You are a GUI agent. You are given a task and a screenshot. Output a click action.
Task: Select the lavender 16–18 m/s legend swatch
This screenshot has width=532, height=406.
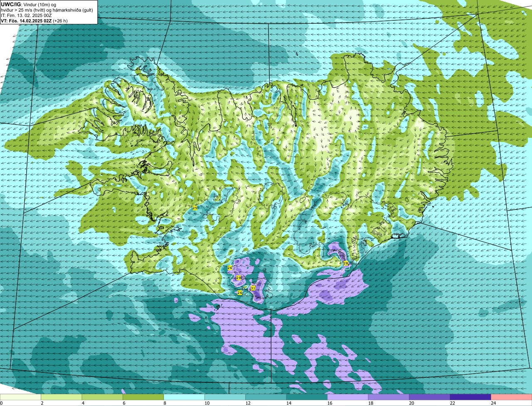coord(348,397)
